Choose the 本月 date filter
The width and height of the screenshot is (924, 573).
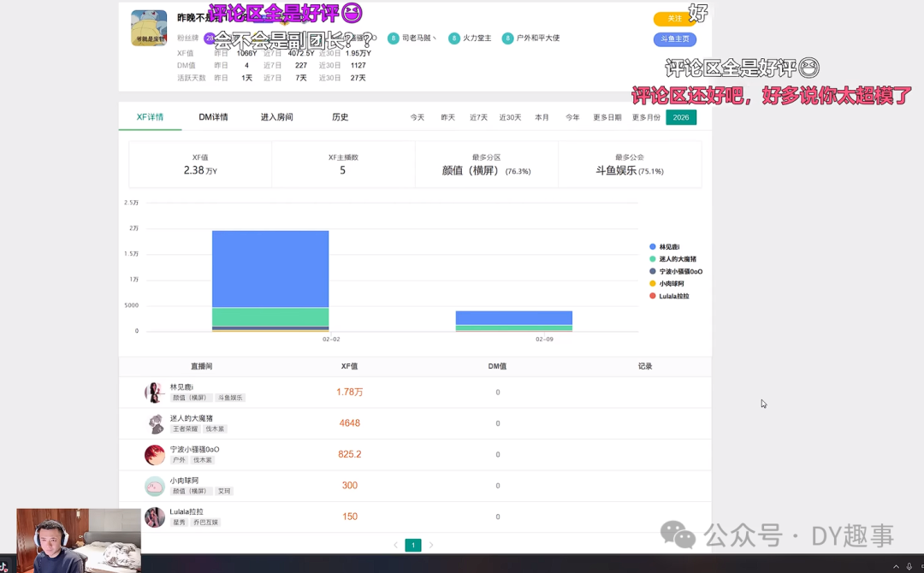pos(542,118)
